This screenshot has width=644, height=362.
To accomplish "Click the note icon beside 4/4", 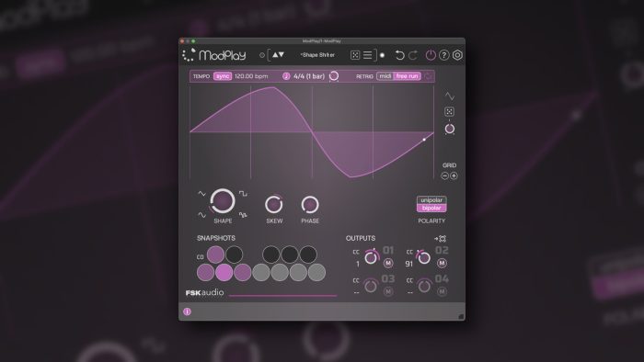I will 286,76.
